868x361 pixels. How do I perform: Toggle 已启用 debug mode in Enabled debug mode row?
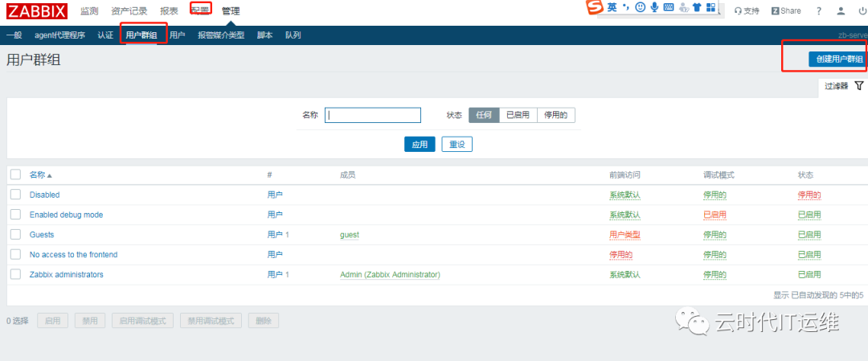(x=714, y=215)
